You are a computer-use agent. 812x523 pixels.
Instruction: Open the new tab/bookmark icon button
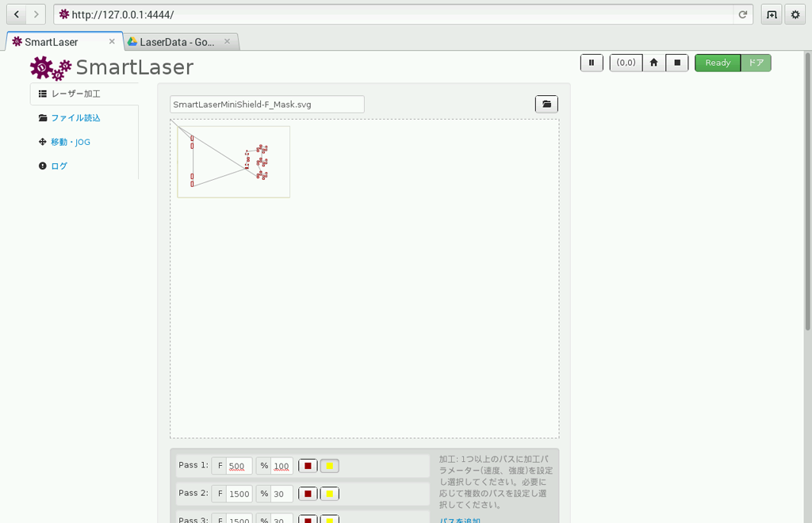coord(772,14)
